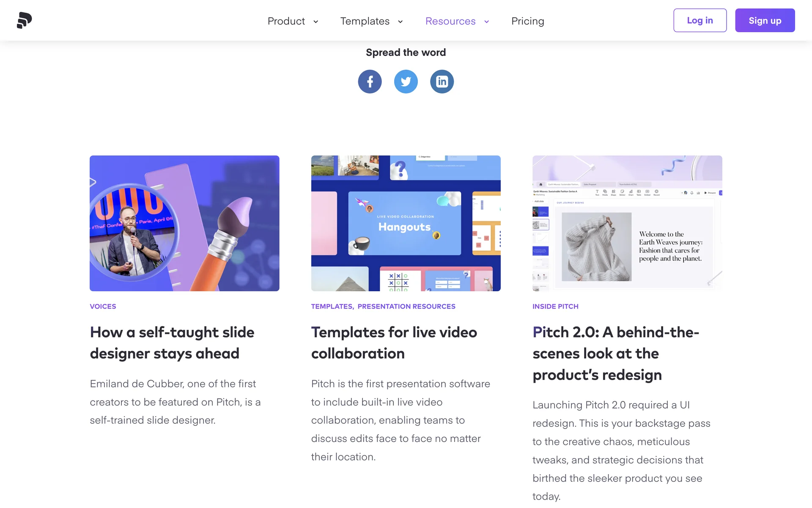Viewport: 812px width, 508px height.
Task: Open the Pitch 2.0 redesign article title
Action: tap(616, 353)
